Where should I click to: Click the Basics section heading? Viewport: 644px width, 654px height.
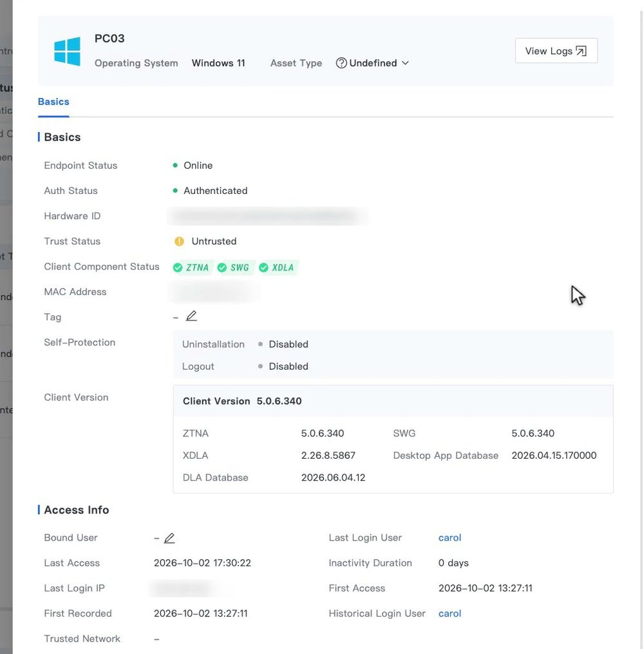pos(62,137)
